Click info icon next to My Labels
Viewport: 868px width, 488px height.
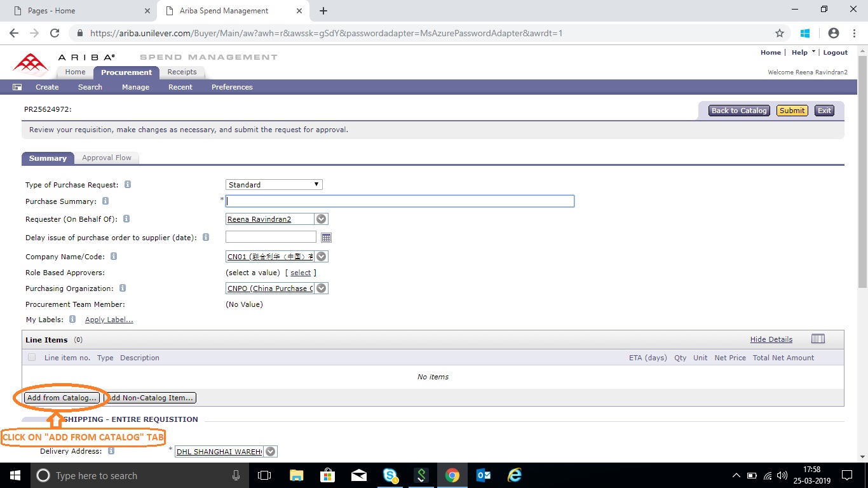click(72, 320)
